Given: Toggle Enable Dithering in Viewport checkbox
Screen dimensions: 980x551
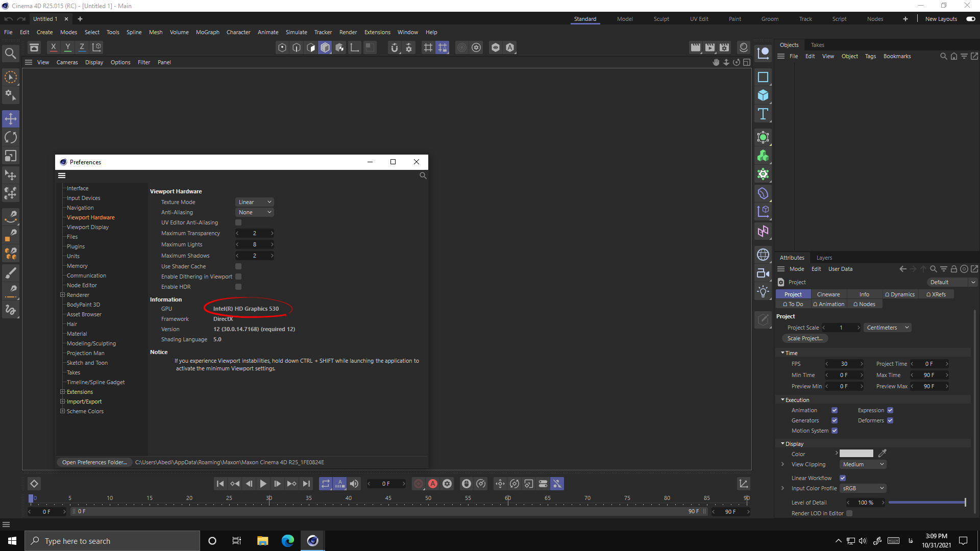Looking at the screenshot, I should 238,277.
